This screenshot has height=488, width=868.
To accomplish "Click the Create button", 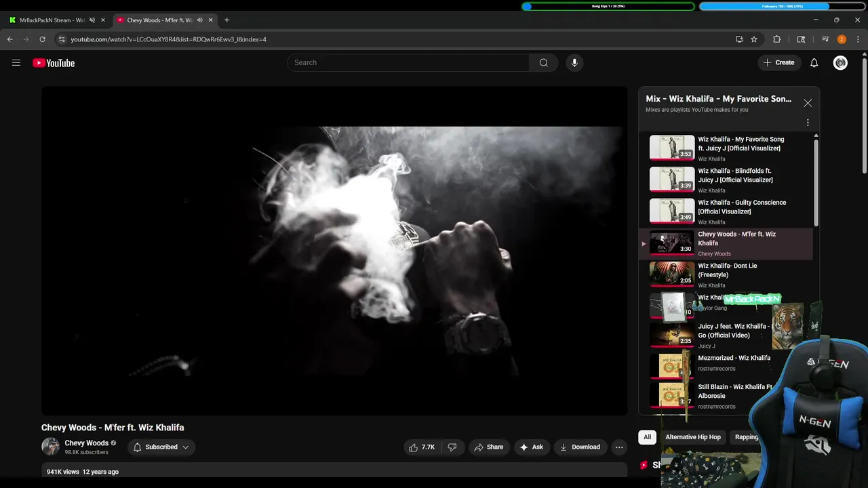I will click(x=778, y=63).
